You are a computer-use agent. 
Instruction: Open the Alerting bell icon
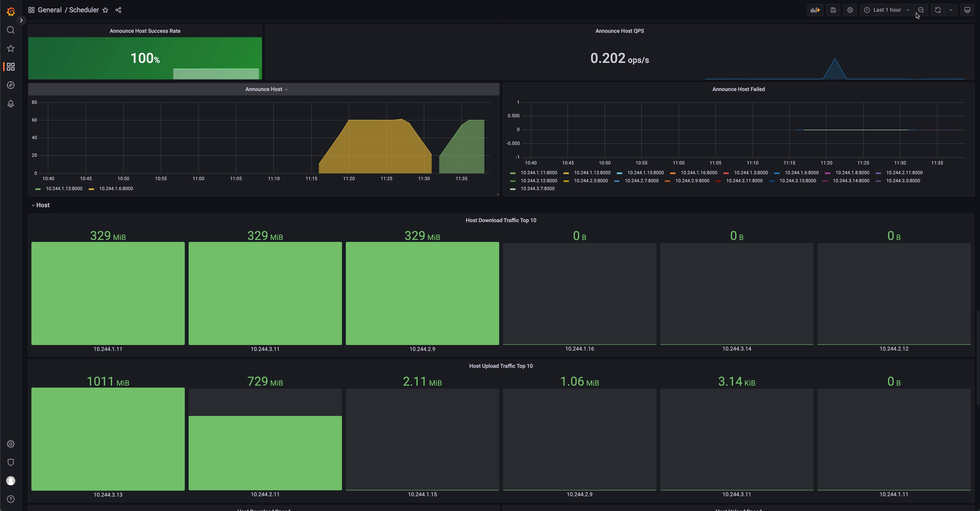[11, 104]
